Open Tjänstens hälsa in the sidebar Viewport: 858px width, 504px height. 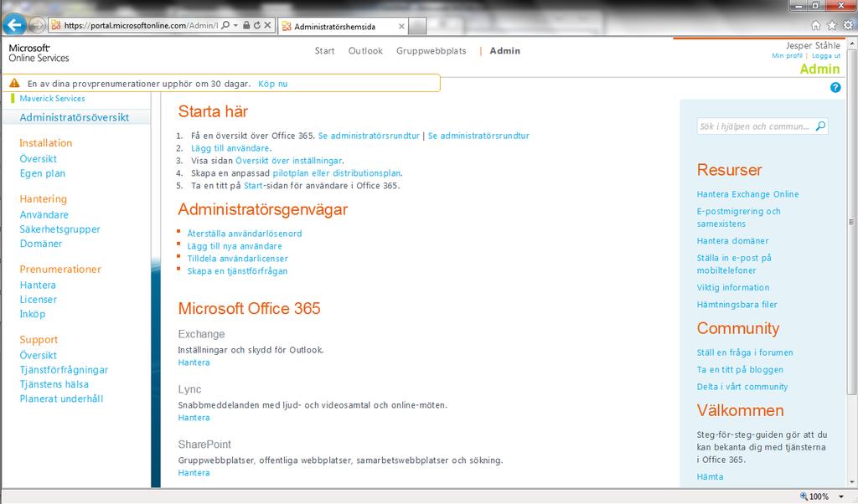click(x=54, y=384)
